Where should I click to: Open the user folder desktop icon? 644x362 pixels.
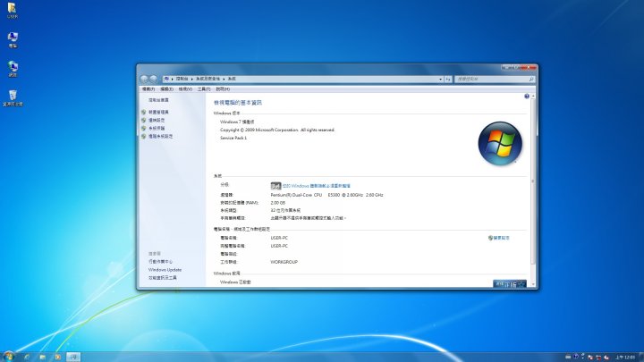pos(13,10)
